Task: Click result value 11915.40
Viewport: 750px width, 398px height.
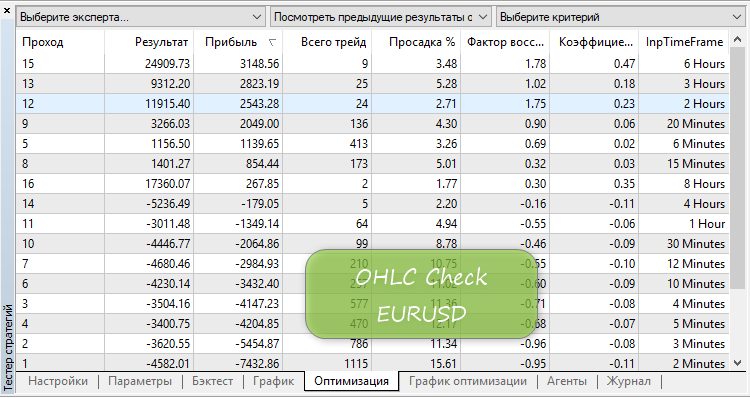Action: (167, 104)
